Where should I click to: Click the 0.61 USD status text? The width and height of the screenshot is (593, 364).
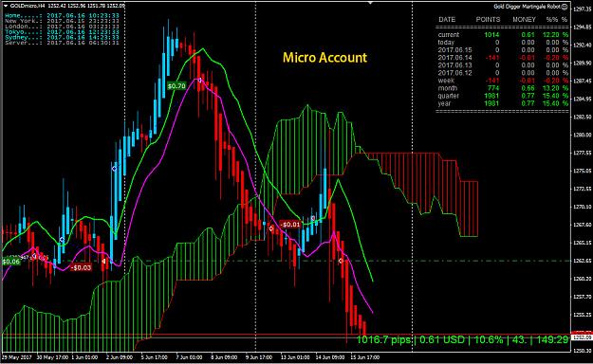pyautogui.click(x=442, y=339)
